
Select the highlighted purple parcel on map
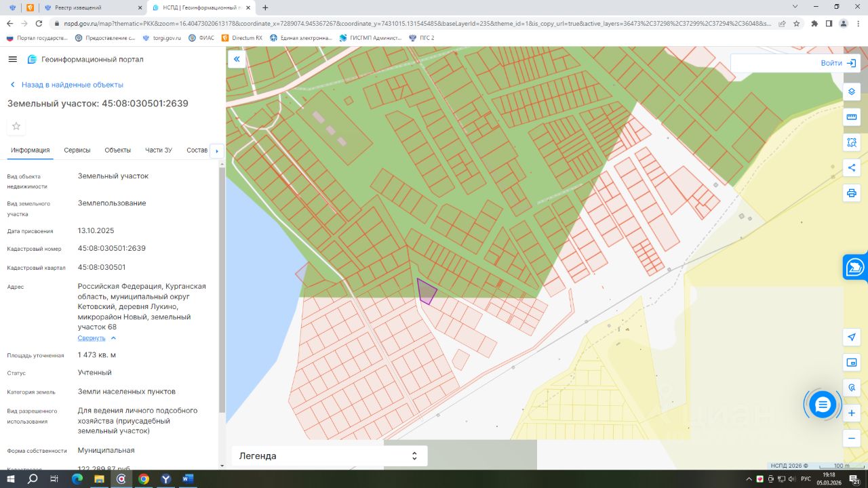click(426, 292)
